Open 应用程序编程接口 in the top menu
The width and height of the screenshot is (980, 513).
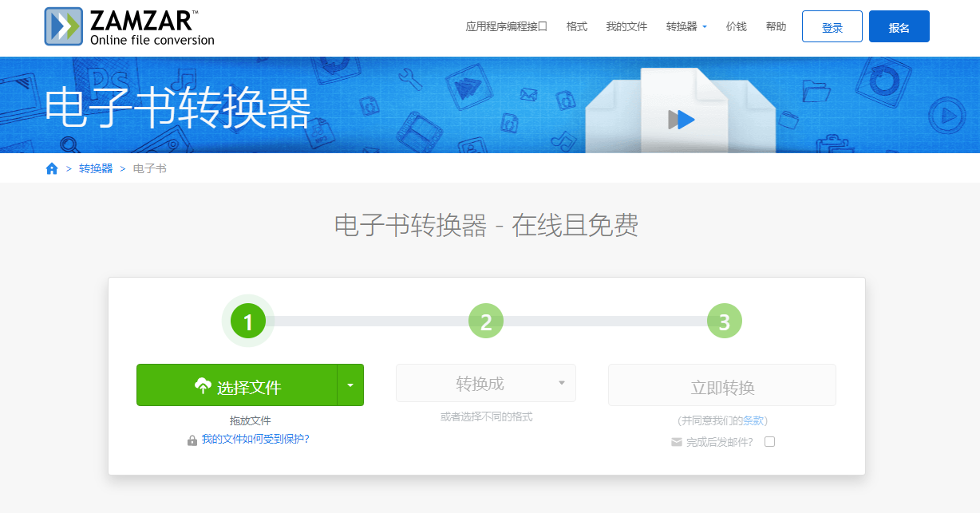pos(506,26)
